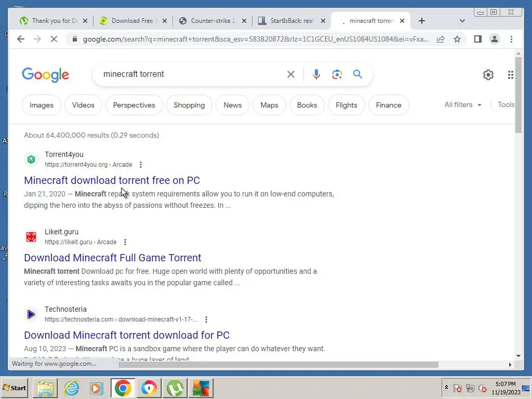
Task: Bookmark this page with star icon
Action: tap(457, 39)
